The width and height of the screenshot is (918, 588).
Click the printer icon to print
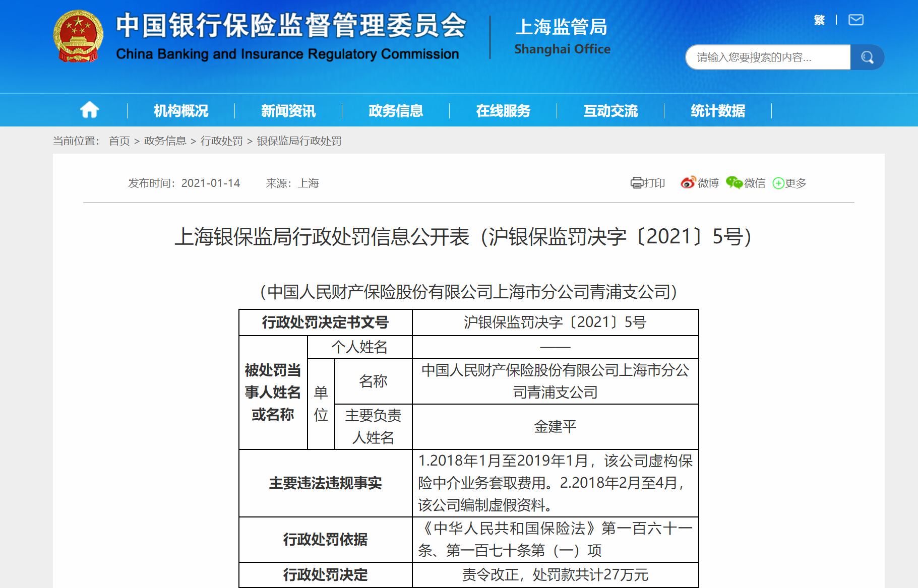tap(637, 183)
